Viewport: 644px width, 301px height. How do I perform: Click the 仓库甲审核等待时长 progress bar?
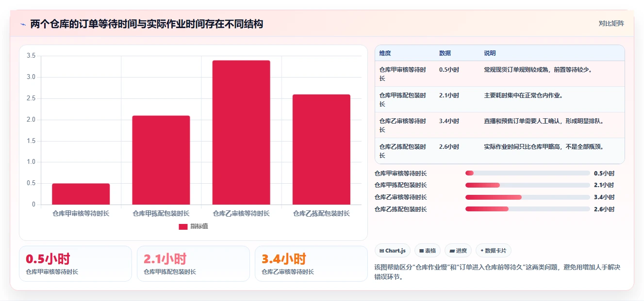(528, 173)
